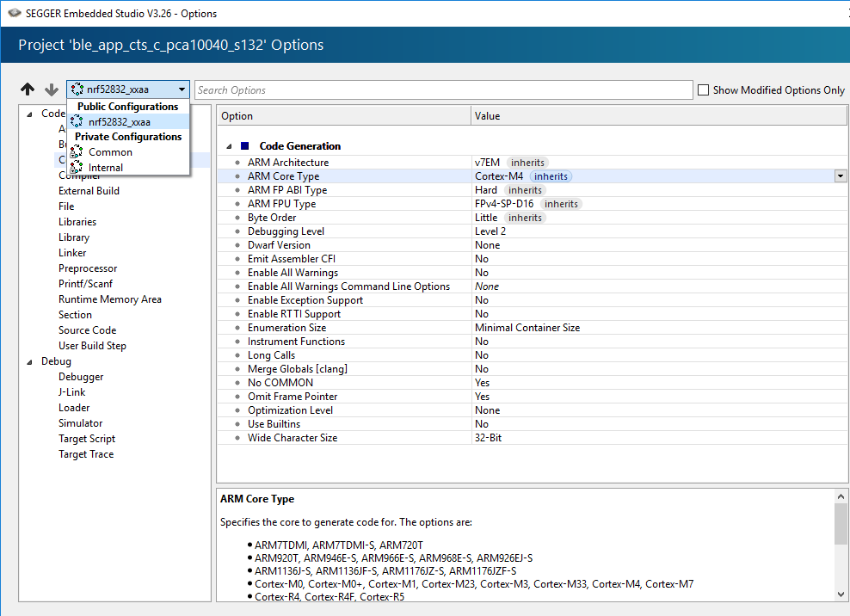Image resolution: width=850 pixels, height=616 pixels.
Task: Select Linker in the options tree
Action: [x=72, y=253]
